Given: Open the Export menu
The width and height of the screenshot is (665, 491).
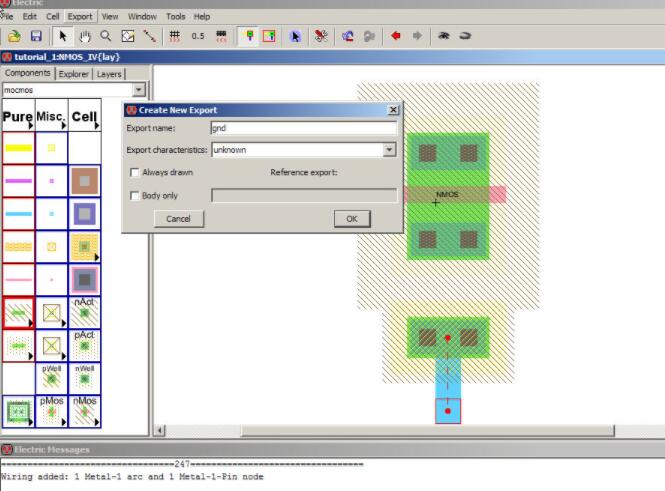Looking at the screenshot, I should (80, 17).
